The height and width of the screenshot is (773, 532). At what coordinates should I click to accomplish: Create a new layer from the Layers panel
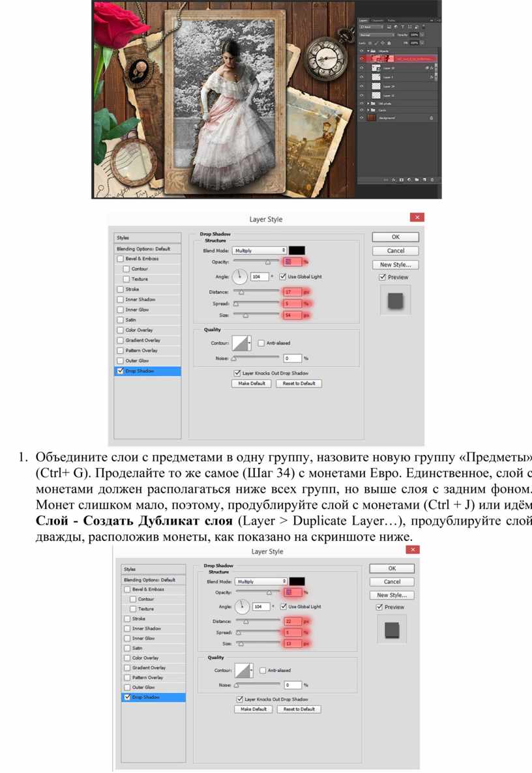424,180
